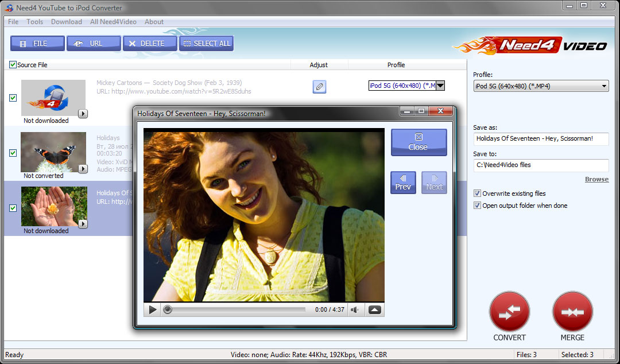Image resolution: width=620 pixels, height=364 pixels.
Task: Click the greyed Next button in preview
Action: [x=434, y=183]
